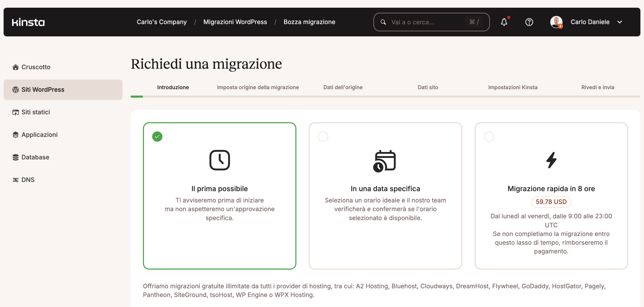Click the Kinsta logo
This screenshot has height=307, width=644.
point(28,22)
